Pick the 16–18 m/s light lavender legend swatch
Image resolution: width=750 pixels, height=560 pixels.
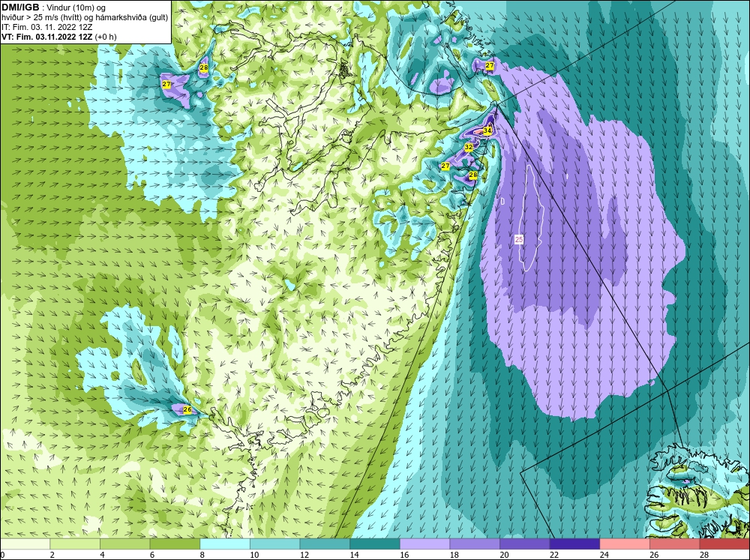(x=424, y=544)
